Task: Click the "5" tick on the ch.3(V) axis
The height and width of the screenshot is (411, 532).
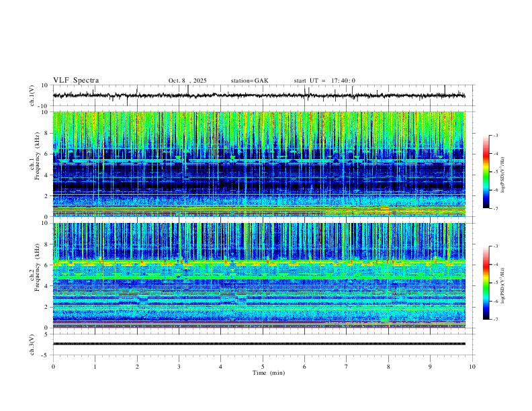Action: [46, 334]
